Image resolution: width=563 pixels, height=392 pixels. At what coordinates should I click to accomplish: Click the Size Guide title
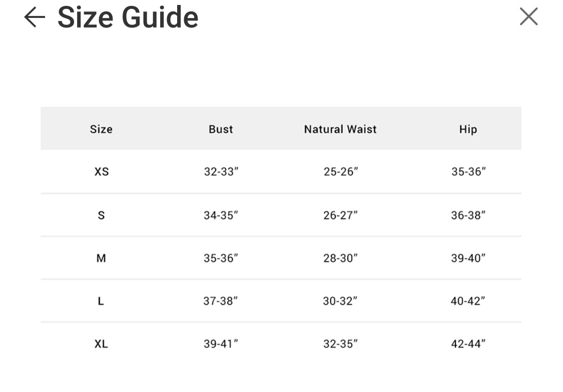128,17
